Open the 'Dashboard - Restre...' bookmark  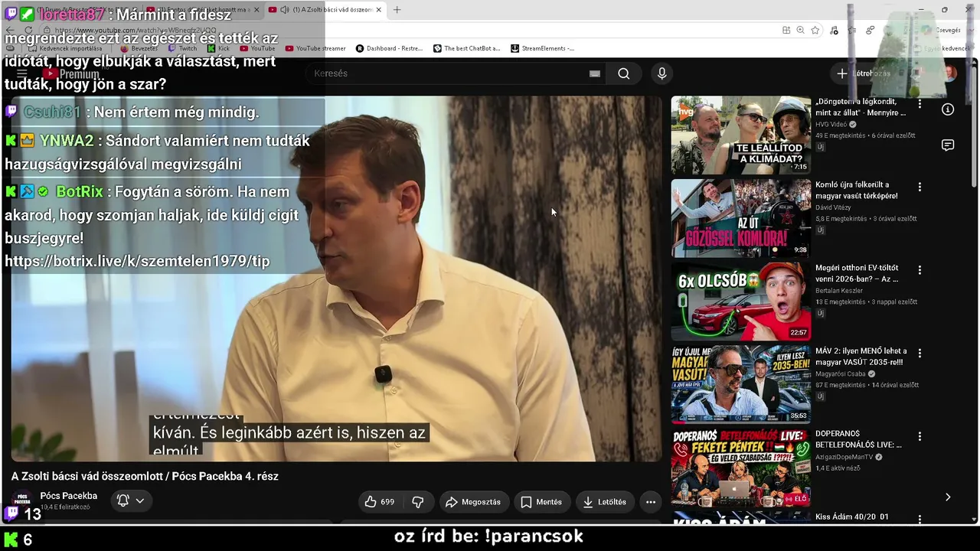389,48
